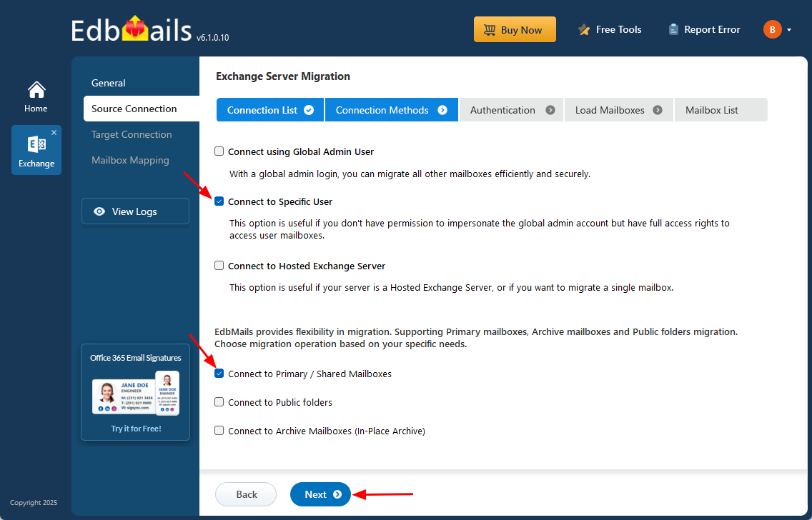The height and width of the screenshot is (520, 812).
Task: Click Copyright 2025 text
Action: pos(34,502)
